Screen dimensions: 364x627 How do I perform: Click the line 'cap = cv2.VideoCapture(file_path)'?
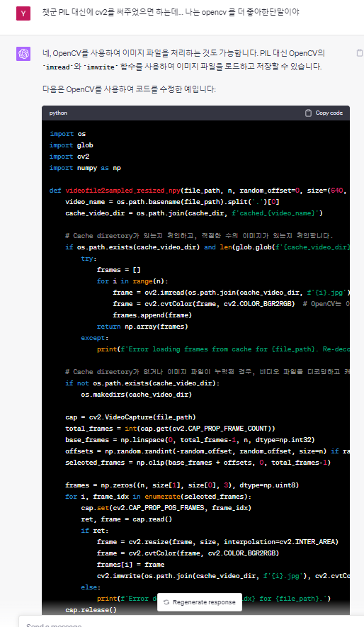pos(130,417)
